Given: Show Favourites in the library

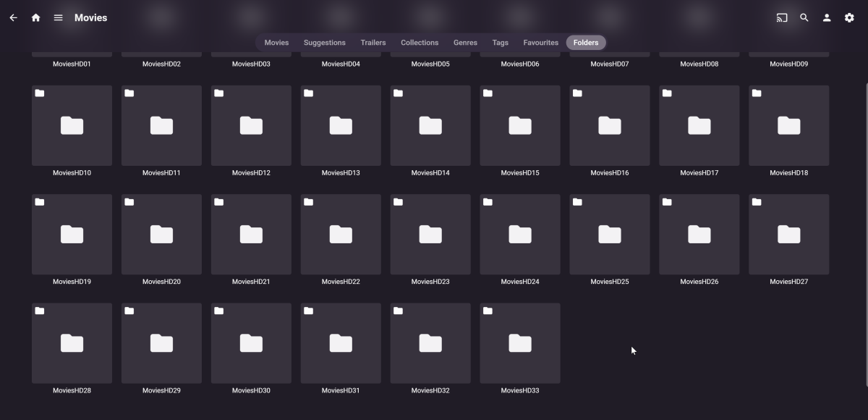Looking at the screenshot, I should 540,42.
